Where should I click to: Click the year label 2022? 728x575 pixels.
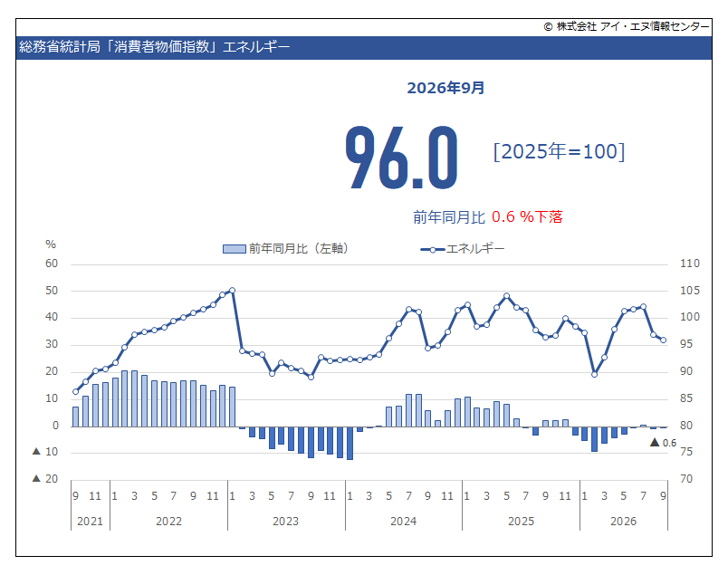click(x=169, y=522)
